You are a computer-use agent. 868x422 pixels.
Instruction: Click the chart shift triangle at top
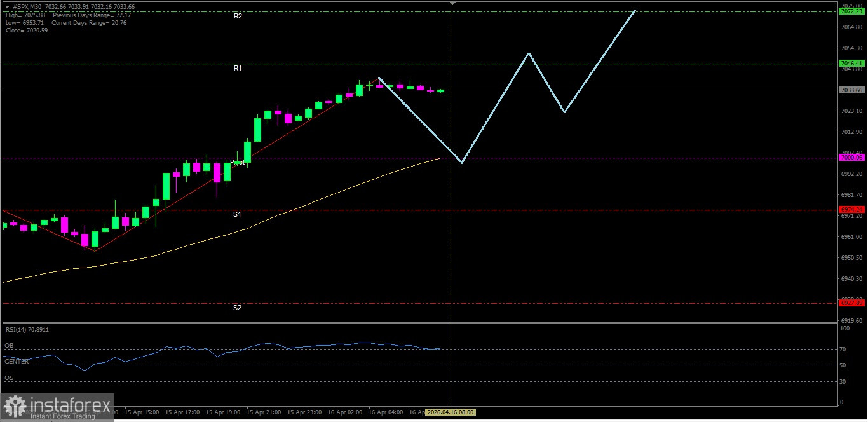click(x=452, y=4)
